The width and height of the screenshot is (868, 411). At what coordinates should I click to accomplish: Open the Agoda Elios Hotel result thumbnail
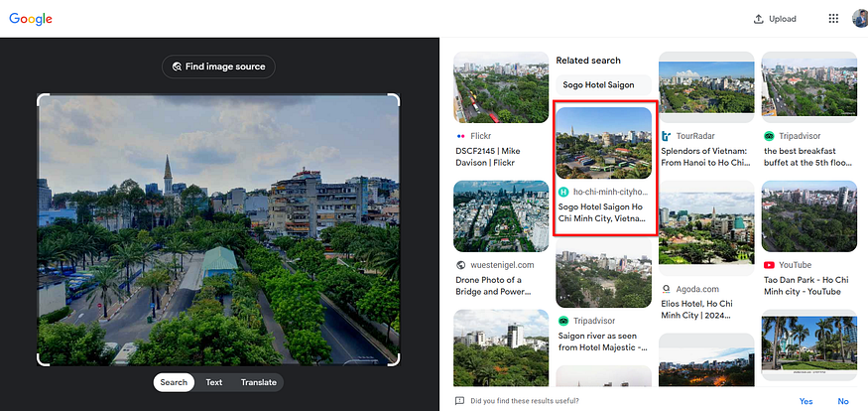(705, 228)
